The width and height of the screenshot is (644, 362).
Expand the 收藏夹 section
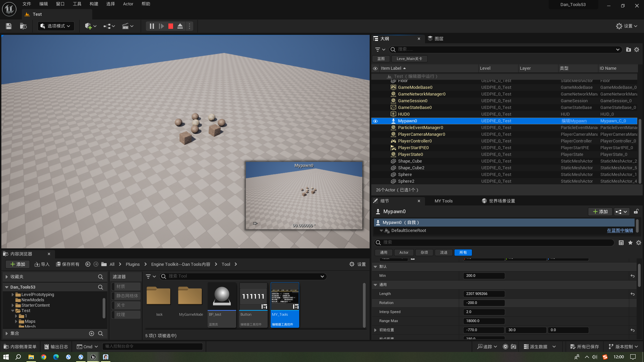(x=6, y=277)
